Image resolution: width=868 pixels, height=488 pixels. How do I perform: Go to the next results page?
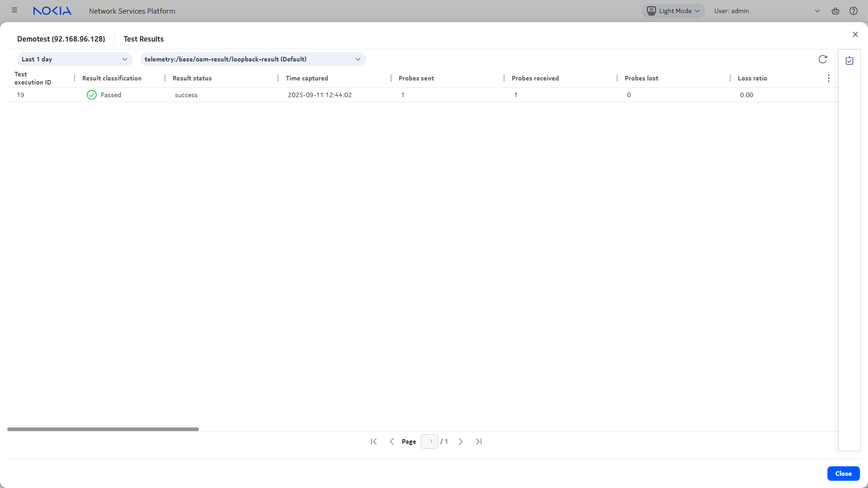point(461,441)
